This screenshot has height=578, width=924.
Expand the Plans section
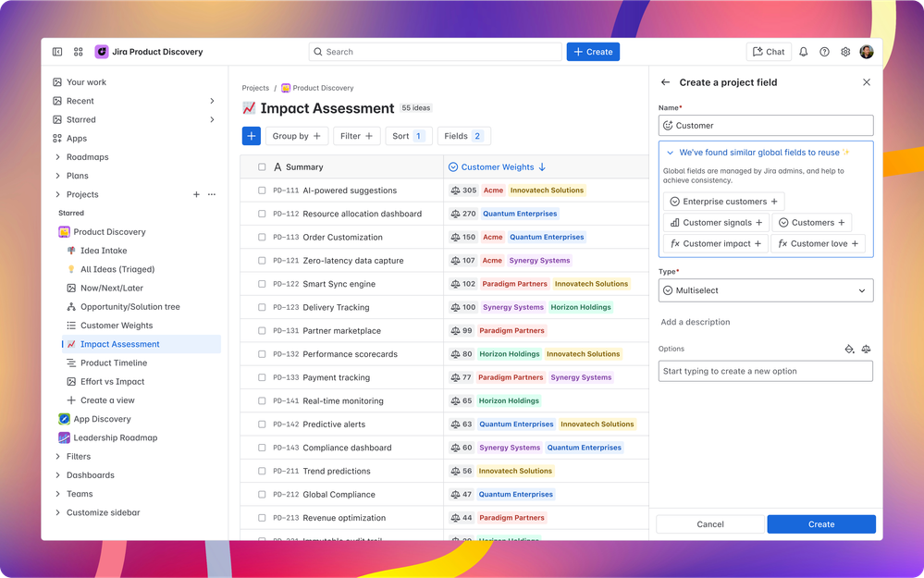click(57, 176)
